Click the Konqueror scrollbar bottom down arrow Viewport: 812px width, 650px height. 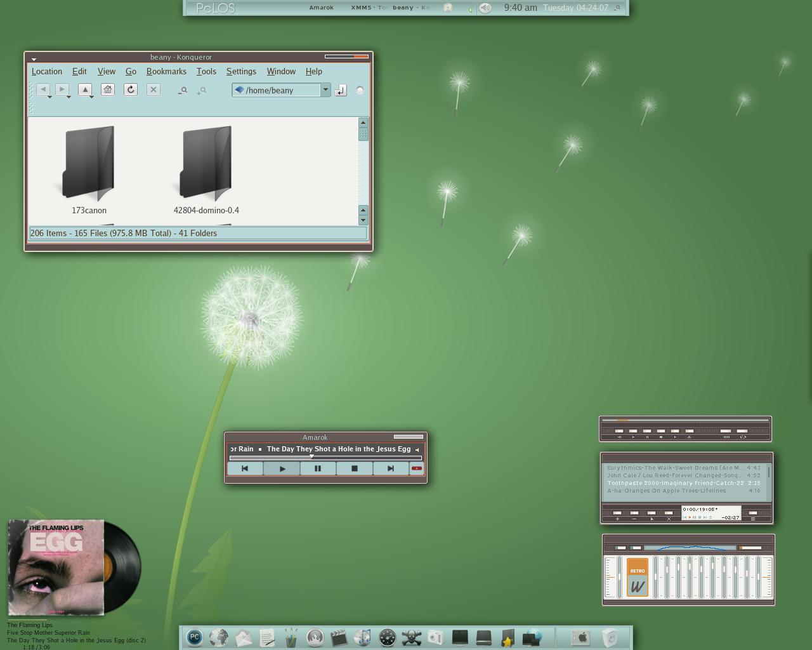coord(363,220)
